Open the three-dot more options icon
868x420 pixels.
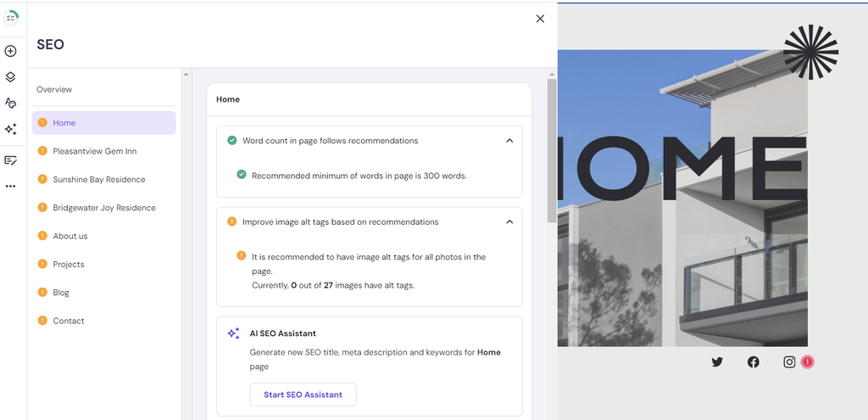click(10, 186)
